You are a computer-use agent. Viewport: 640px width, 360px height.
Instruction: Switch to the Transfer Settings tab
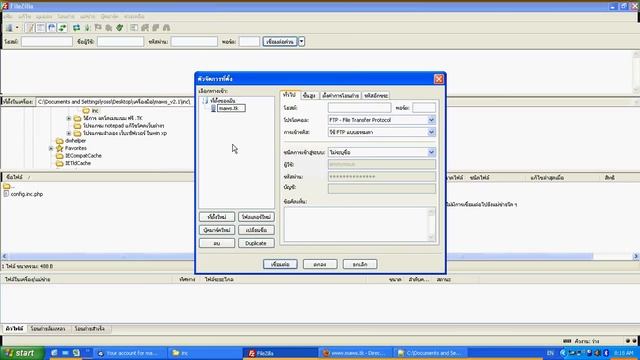(340, 96)
